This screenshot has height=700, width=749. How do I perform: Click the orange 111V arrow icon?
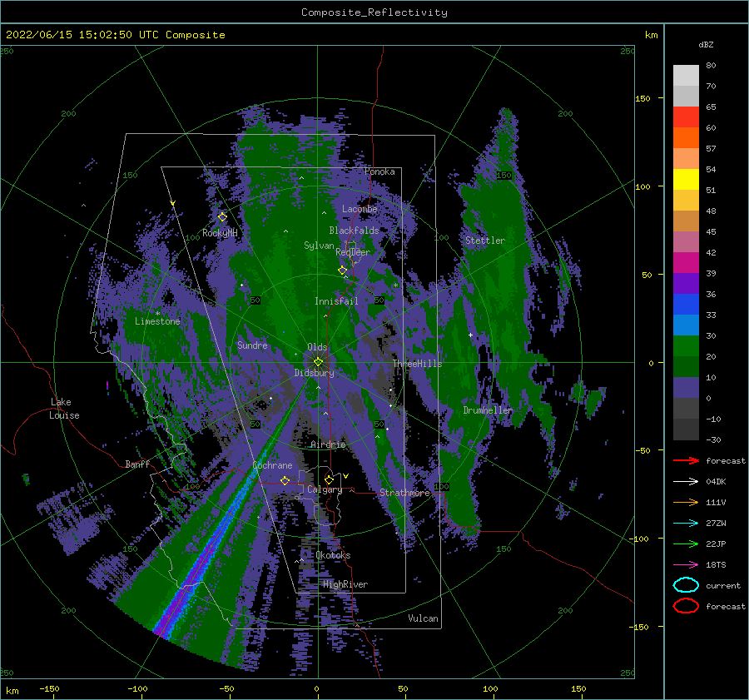coord(686,502)
